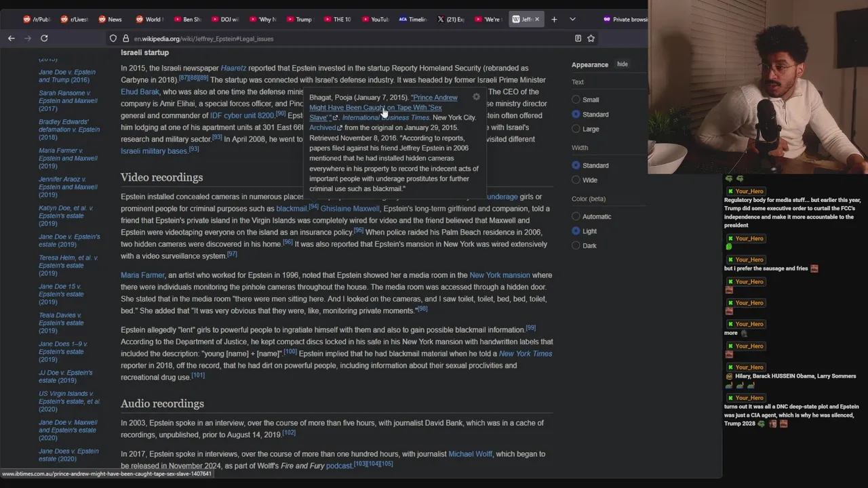This screenshot has width=868, height=488.
Task: Switch to the r/Publ Reddit tab
Action: [37, 19]
